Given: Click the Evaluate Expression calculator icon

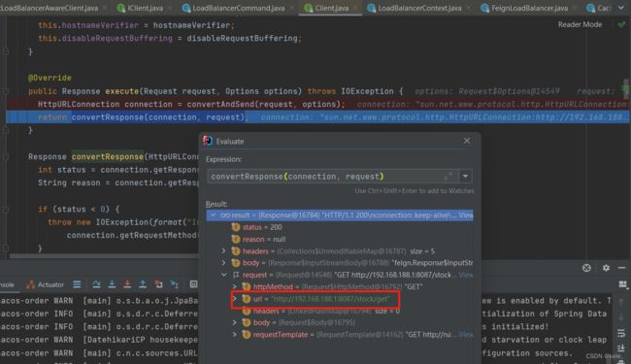Looking at the screenshot, I should click(193, 284).
